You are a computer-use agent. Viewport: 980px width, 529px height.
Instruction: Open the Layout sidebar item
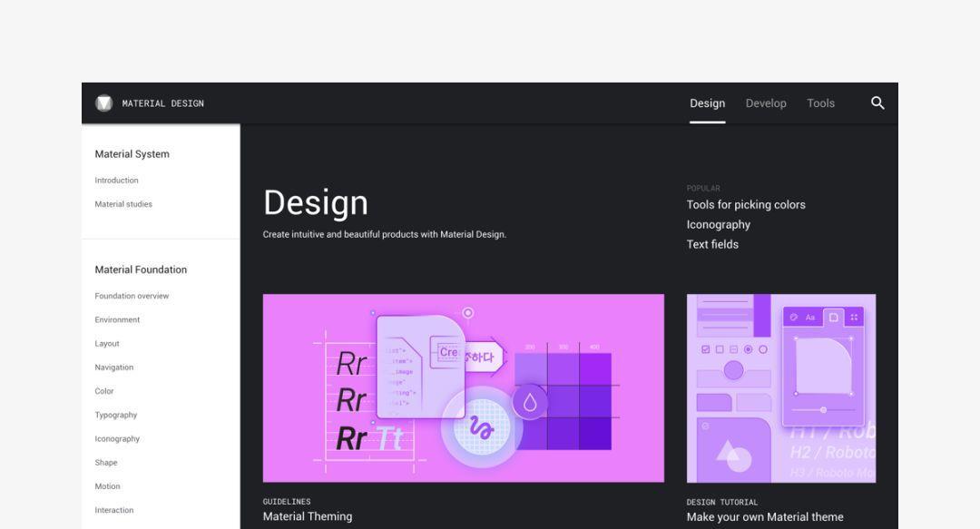click(x=107, y=343)
